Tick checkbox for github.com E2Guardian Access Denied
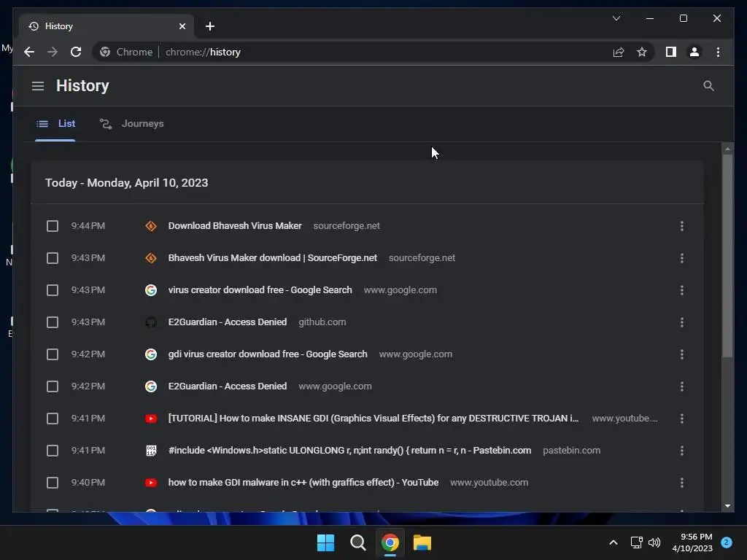 (53, 322)
